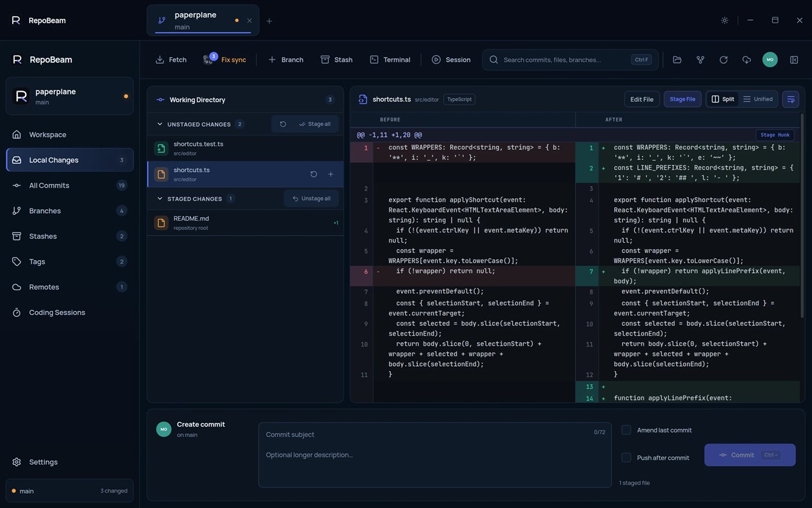Open the Session toolbar item

tap(451, 59)
